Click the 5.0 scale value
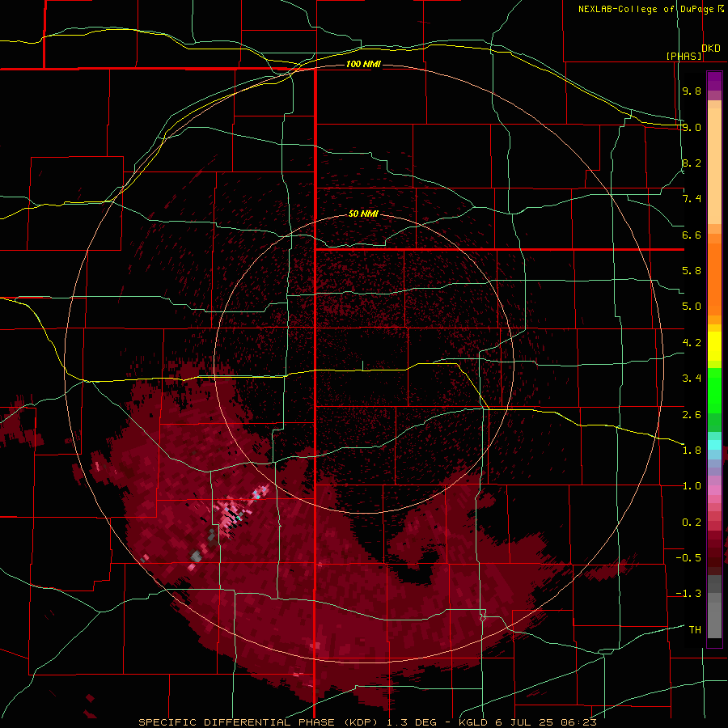The width and height of the screenshot is (728, 728). pyautogui.click(x=692, y=307)
